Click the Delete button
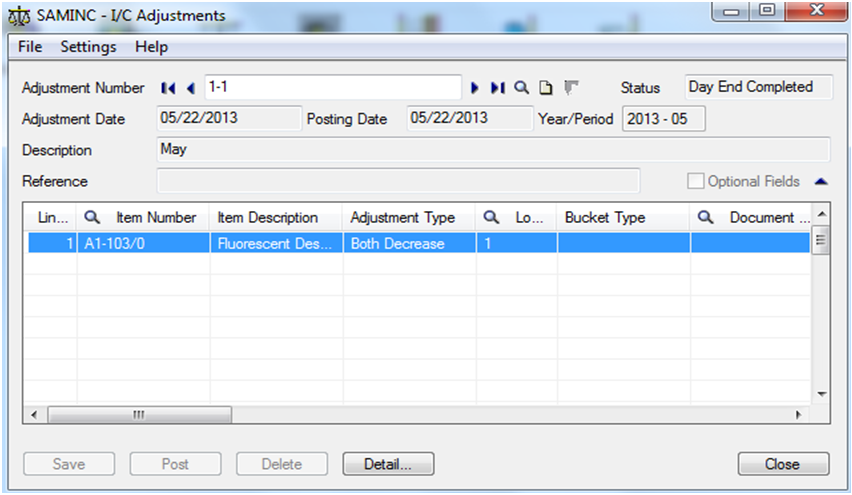 coord(281,464)
